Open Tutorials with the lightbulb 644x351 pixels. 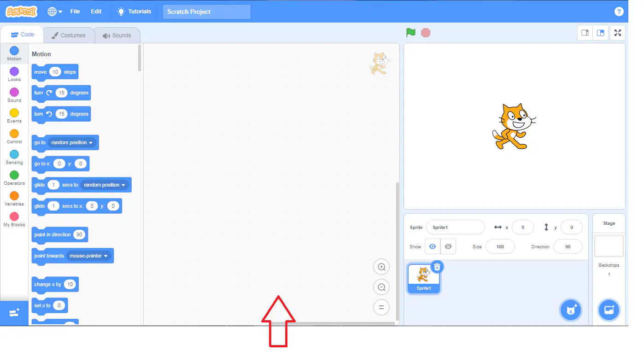click(x=134, y=12)
